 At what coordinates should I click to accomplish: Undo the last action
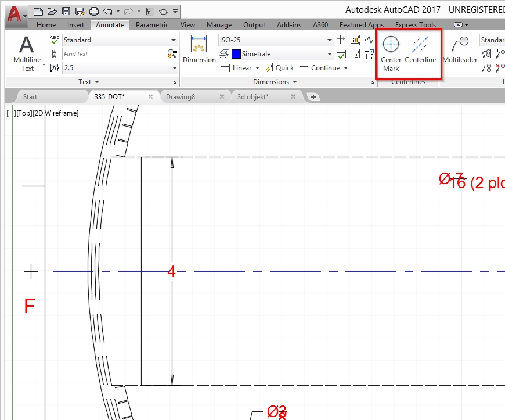(x=107, y=11)
